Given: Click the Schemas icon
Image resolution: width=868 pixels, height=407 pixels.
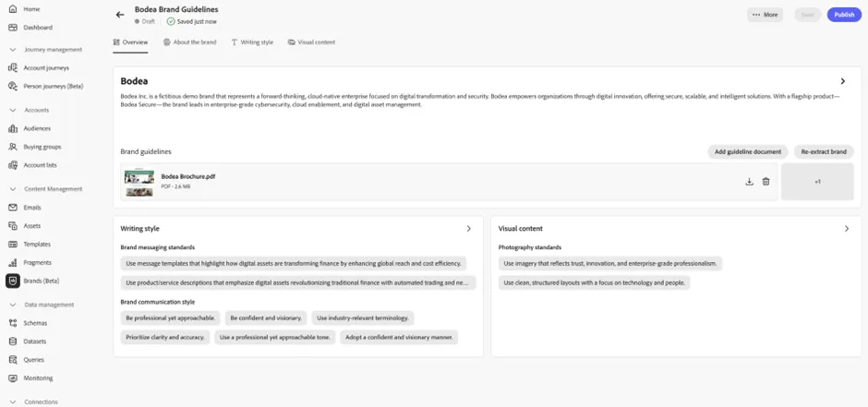Looking at the screenshot, I should tap(13, 323).
